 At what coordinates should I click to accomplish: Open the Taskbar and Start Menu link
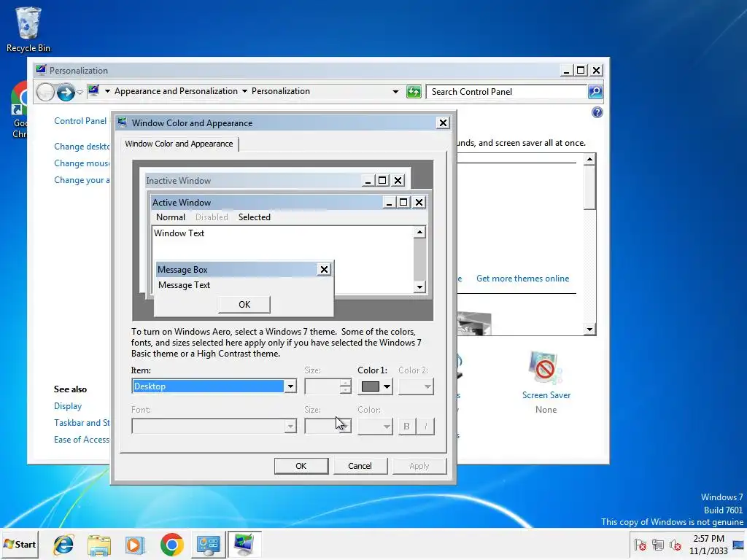[x=82, y=423]
